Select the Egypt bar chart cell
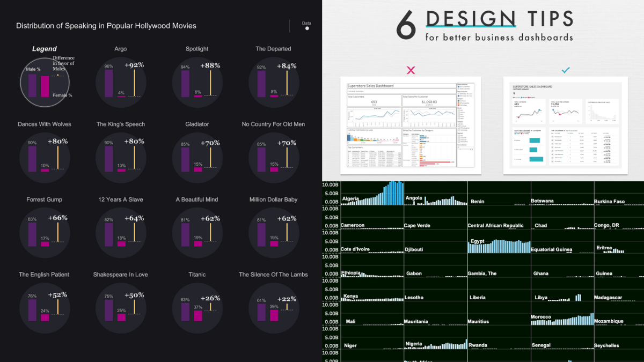 499,245
